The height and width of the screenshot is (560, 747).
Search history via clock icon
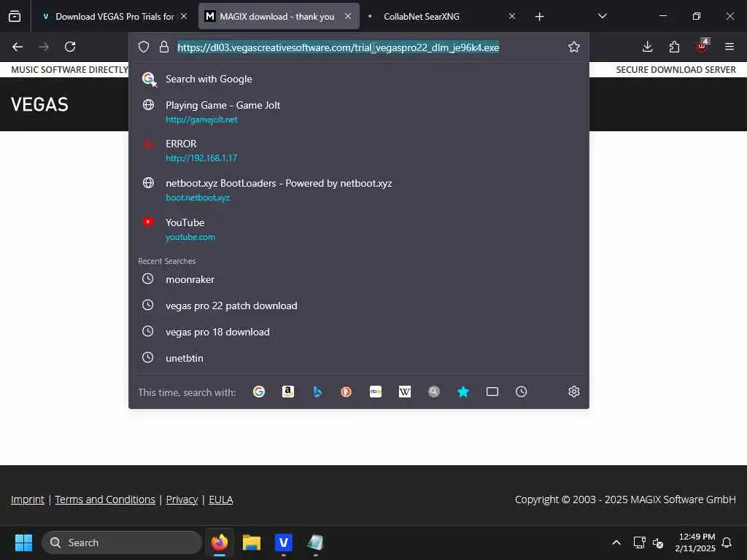tap(521, 392)
